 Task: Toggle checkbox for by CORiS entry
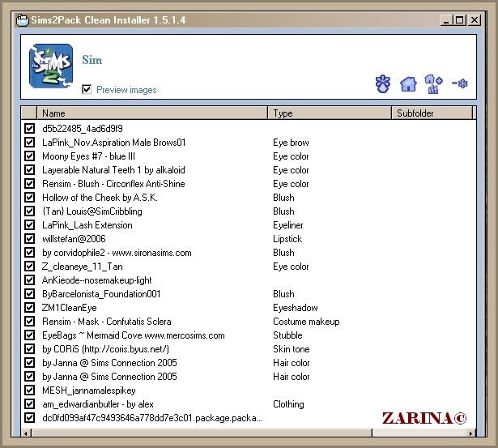coord(29,348)
